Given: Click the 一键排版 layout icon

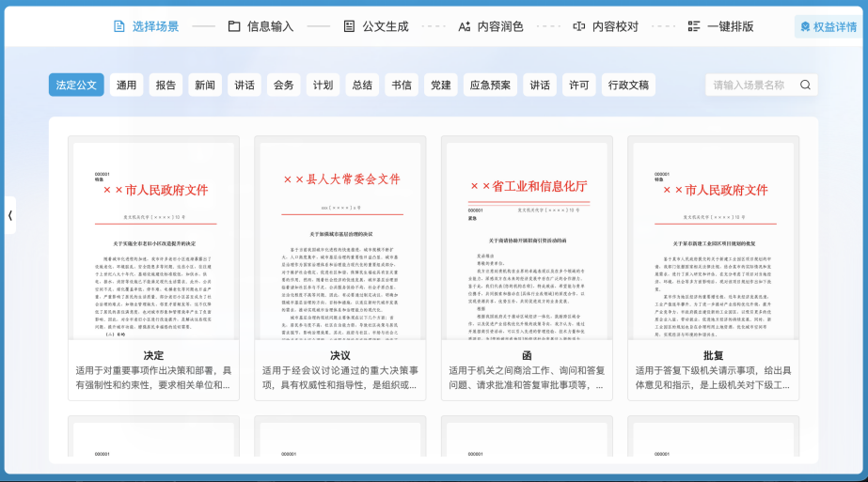Looking at the screenshot, I should 694,26.
